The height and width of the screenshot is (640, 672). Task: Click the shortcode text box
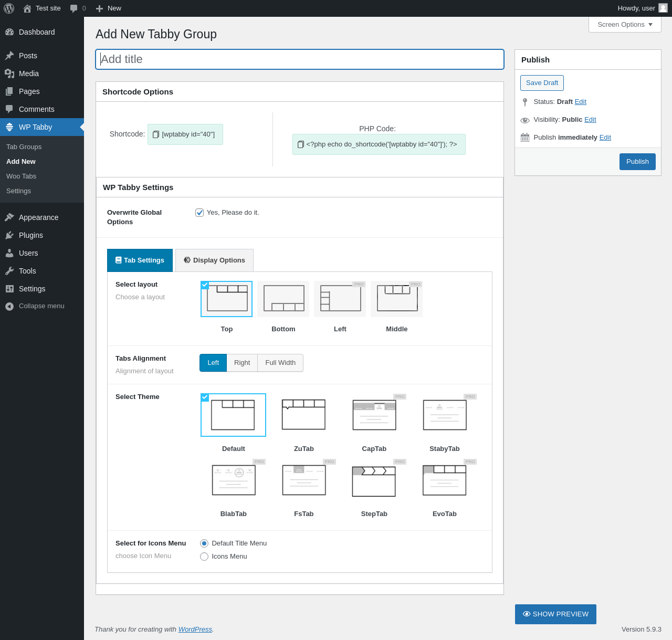point(185,134)
